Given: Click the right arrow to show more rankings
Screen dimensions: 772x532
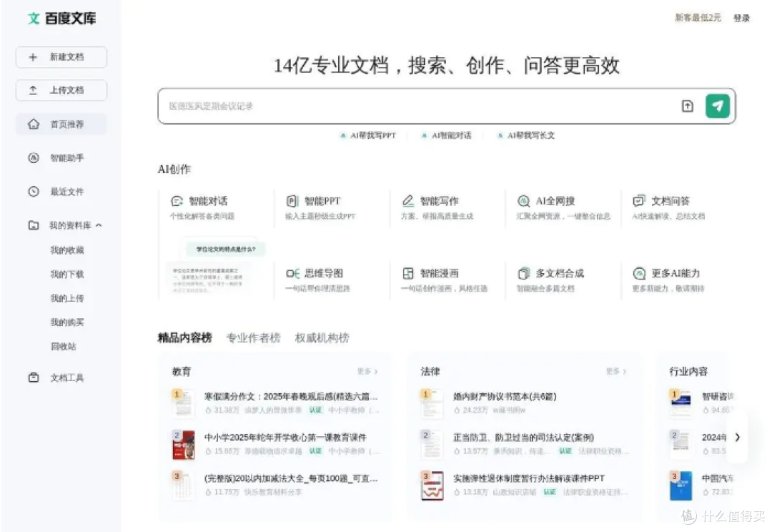Looking at the screenshot, I should click(737, 438).
